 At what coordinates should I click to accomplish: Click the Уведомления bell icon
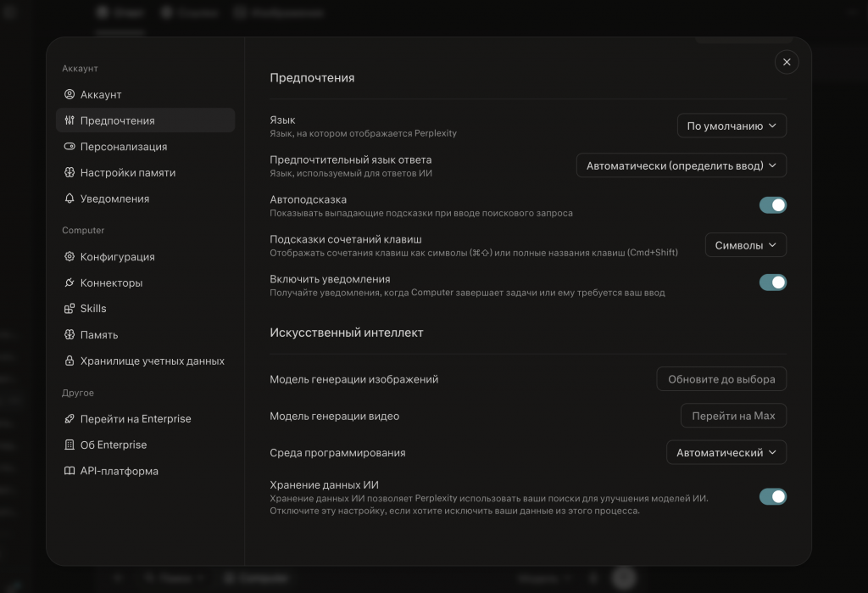(x=70, y=199)
